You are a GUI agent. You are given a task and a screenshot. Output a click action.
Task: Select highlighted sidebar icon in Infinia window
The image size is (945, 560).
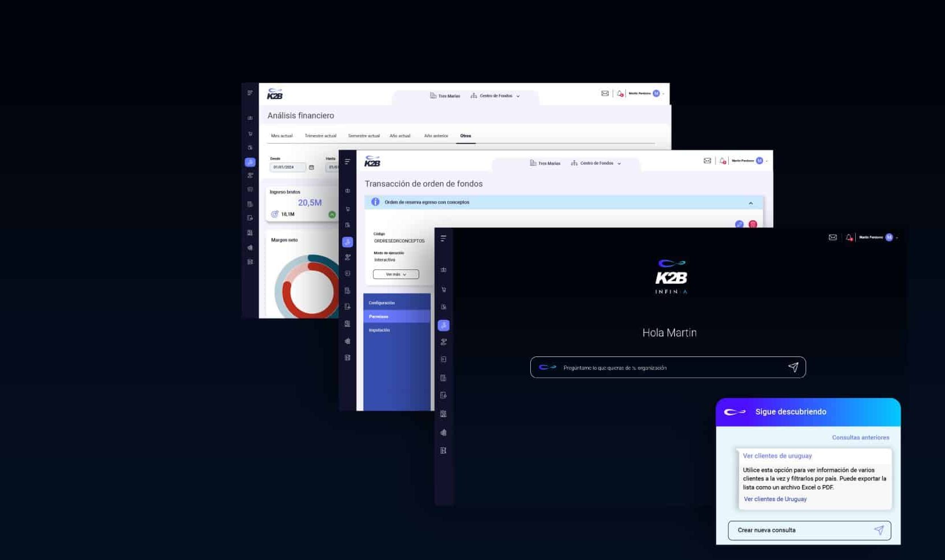[x=443, y=325]
